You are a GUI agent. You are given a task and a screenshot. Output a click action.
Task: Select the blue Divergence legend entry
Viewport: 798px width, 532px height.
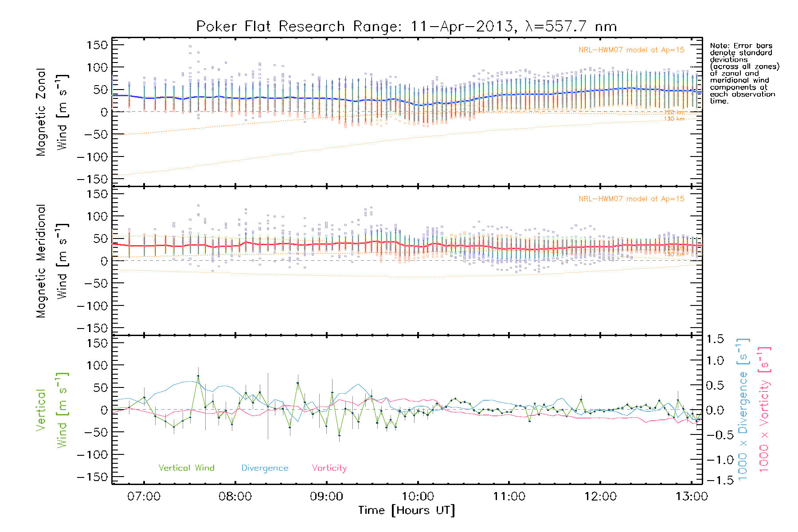[265, 468]
